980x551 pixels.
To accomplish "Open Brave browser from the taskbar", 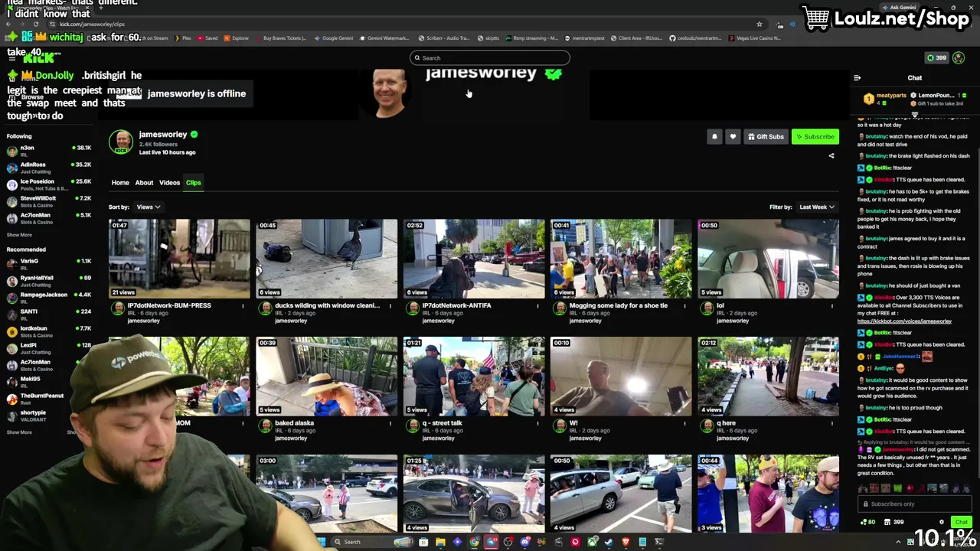I will 626,542.
